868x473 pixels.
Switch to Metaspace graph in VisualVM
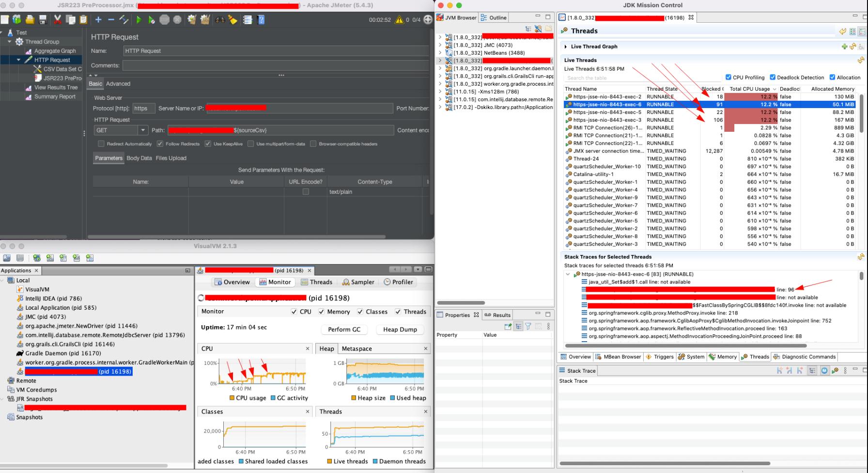point(357,348)
